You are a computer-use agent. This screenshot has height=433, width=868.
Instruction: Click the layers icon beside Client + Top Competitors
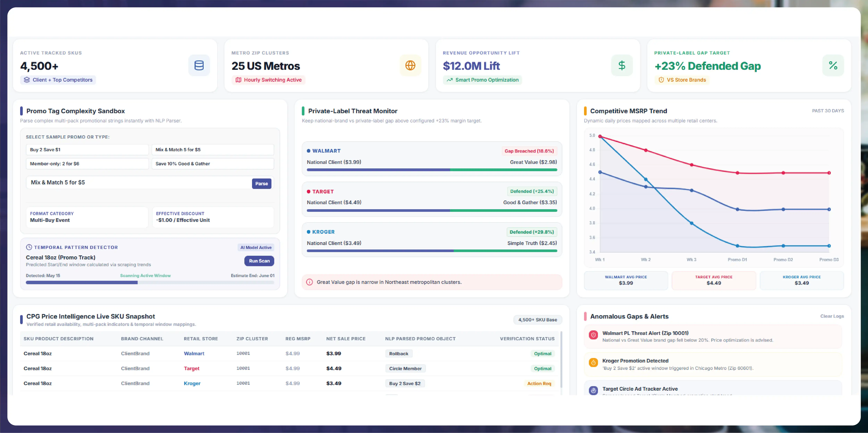tap(27, 80)
